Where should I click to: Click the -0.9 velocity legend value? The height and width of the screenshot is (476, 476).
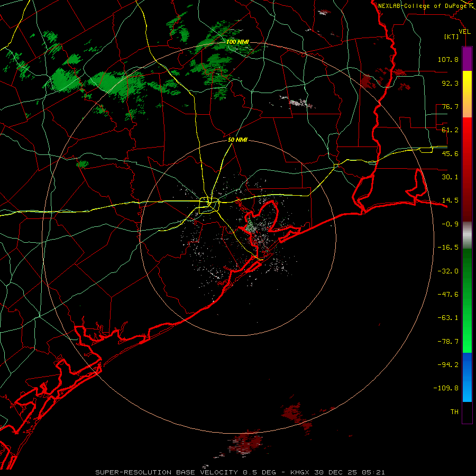tap(450, 224)
